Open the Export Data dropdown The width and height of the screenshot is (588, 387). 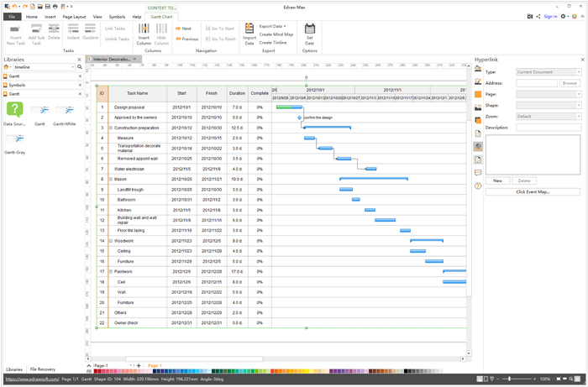[272, 26]
